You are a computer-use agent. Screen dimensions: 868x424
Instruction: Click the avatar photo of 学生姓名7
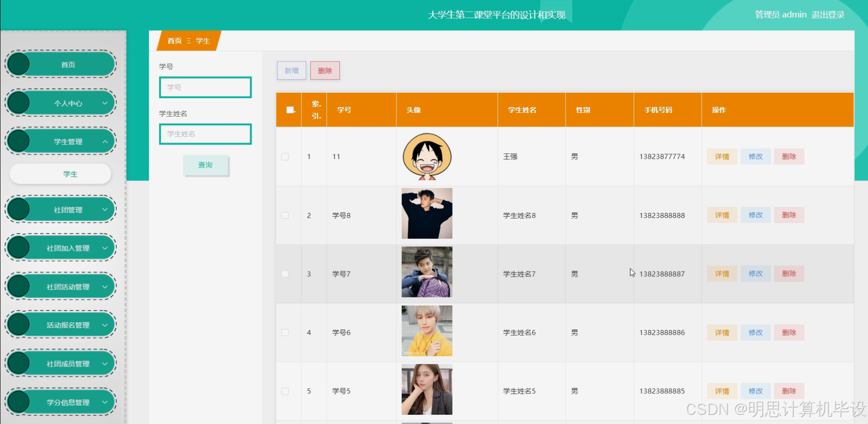click(x=427, y=272)
